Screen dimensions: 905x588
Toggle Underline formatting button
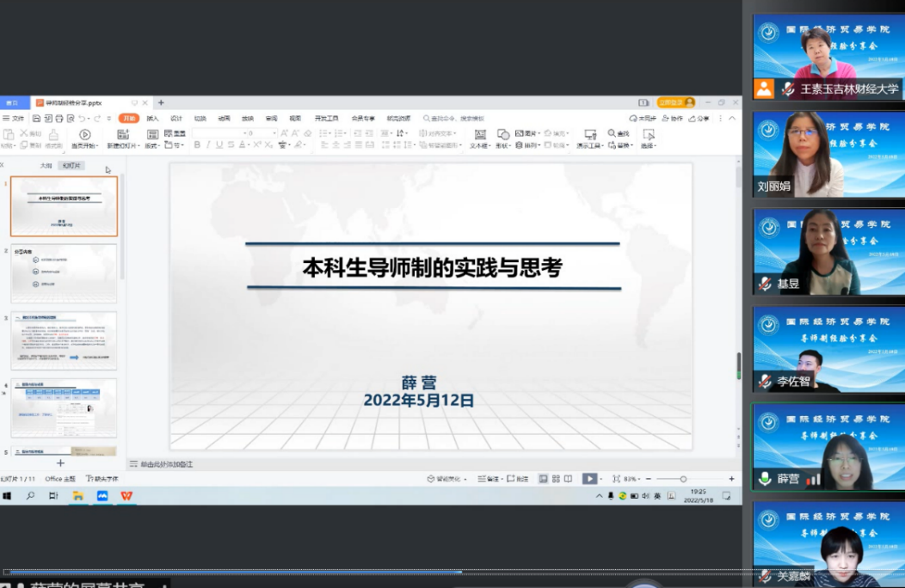click(219, 145)
